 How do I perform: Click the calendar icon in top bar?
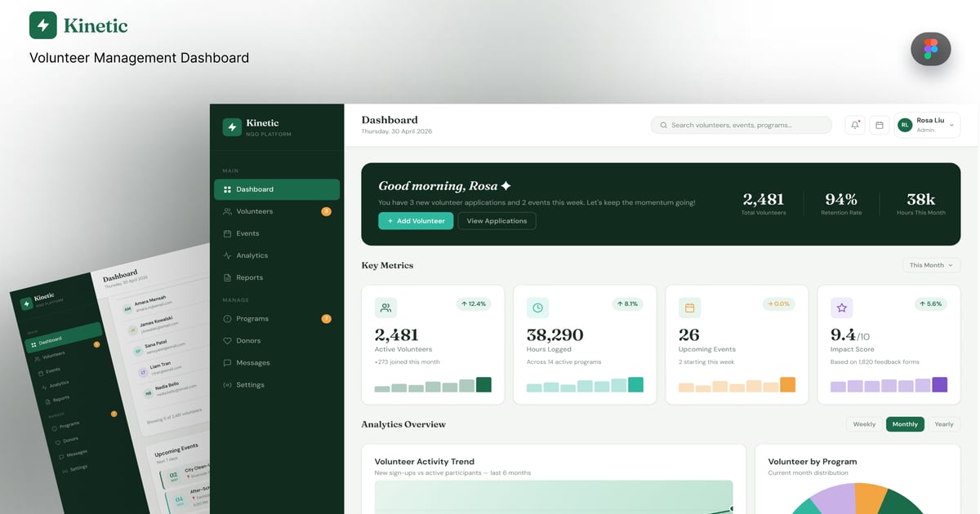coord(880,125)
